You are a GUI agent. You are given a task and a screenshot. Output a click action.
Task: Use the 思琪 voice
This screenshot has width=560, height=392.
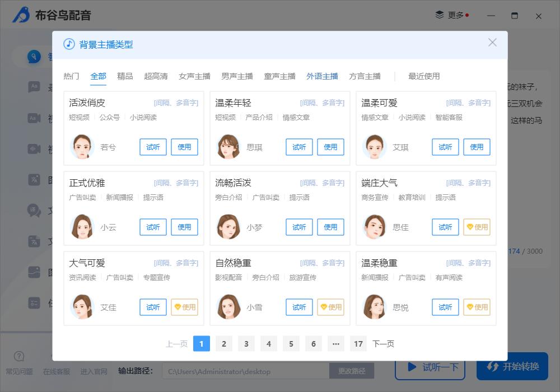click(330, 147)
